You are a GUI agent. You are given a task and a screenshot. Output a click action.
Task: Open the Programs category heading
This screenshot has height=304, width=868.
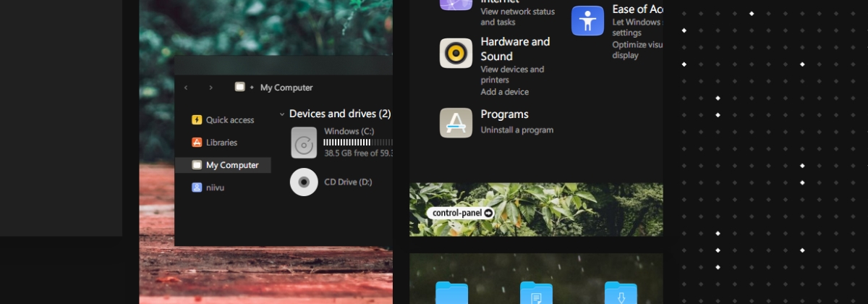[504, 114]
